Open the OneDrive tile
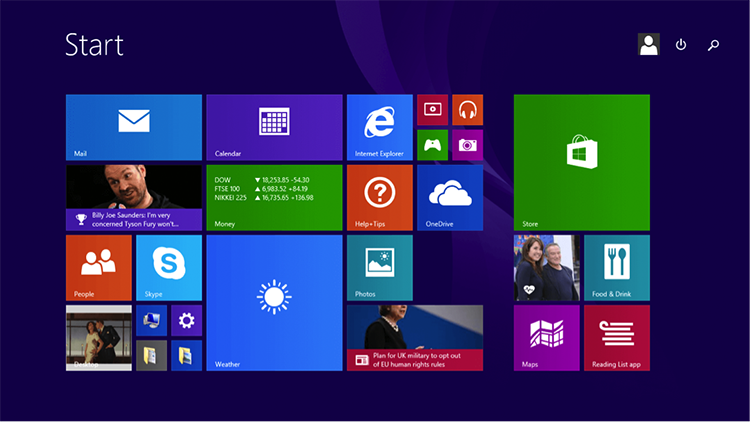The width and height of the screenshot is (750, 422). [x=450, y=198]
